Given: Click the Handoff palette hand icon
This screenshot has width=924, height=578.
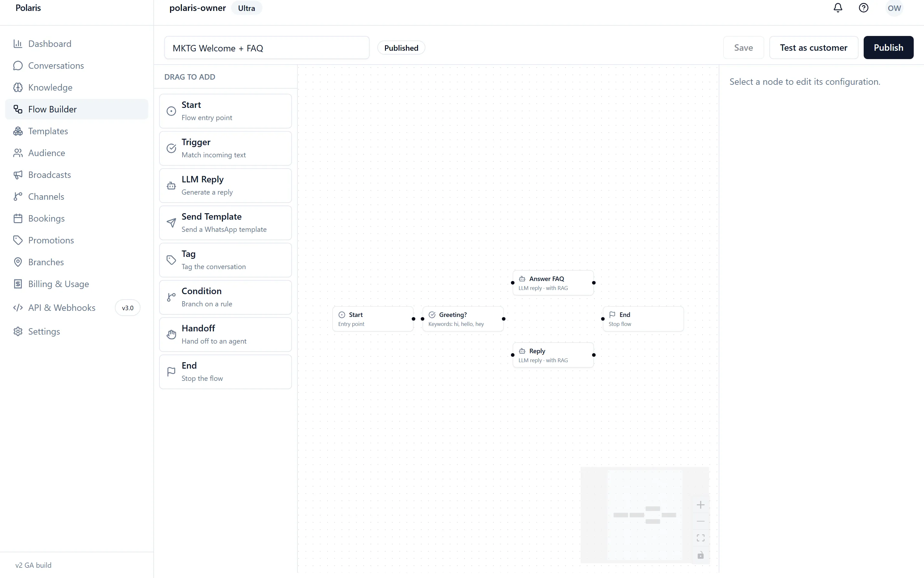Looking at the screenshot, I should point(171,335).
